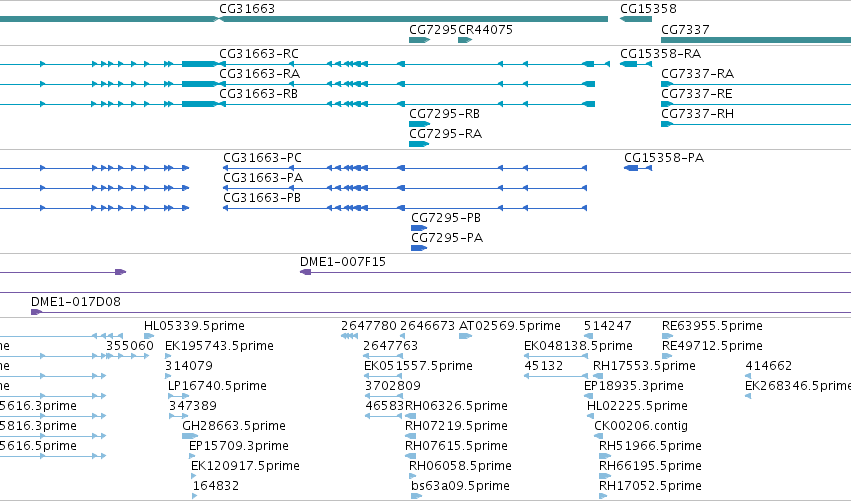
Task: Click EST EK195743.5prime label
Action: coord(219,346)
